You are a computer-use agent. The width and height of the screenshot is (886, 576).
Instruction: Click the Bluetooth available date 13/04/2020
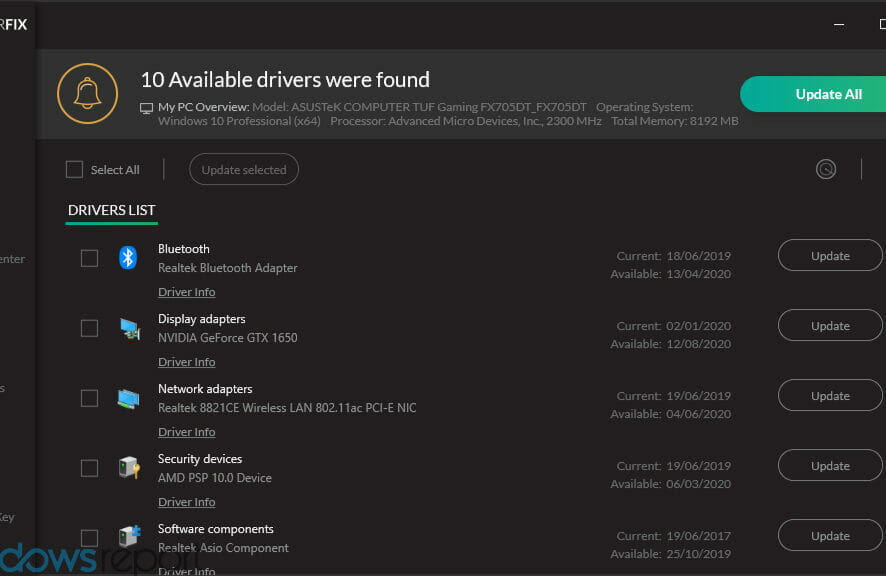tap(698, 274)
